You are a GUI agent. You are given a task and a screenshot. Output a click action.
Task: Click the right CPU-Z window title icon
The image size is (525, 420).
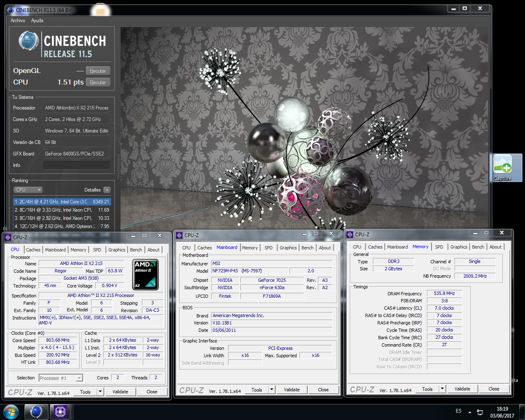[x=350, y=234]
